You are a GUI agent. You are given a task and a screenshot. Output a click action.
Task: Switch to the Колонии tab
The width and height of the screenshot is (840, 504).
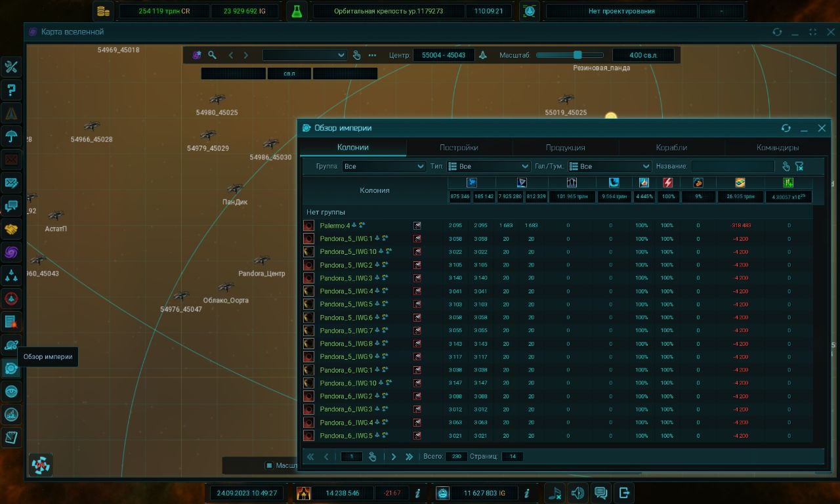[x=353, y=148]
